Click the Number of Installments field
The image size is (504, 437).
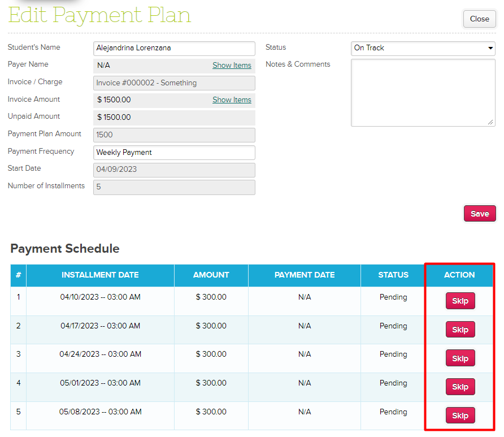coord(174,187)
